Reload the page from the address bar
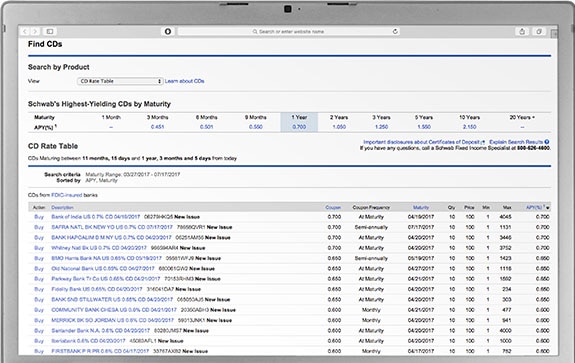The height and width of the screenshot is (363, 575). pos(395,32)
